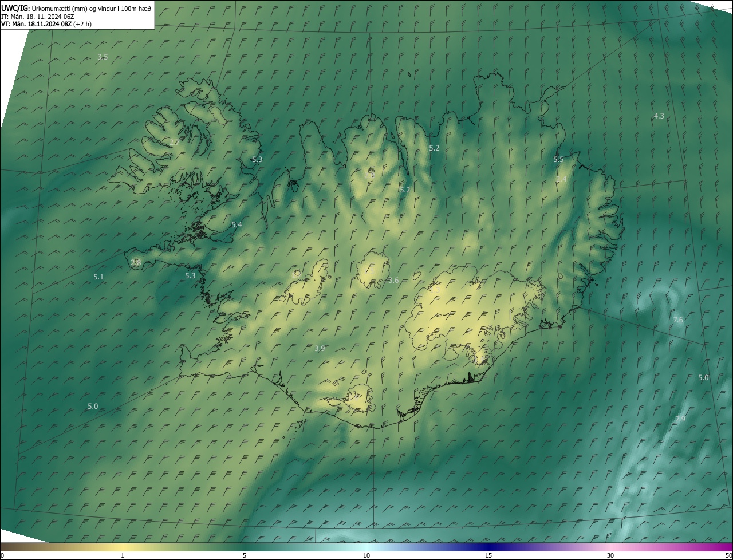
Task: Click tick label 30 on the color scale
Action: pos(610,555)
